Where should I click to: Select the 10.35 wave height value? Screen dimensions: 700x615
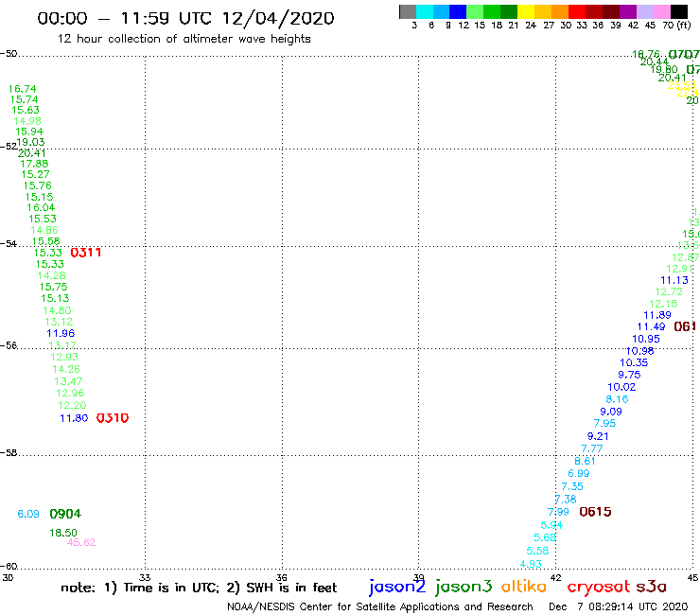634,362
